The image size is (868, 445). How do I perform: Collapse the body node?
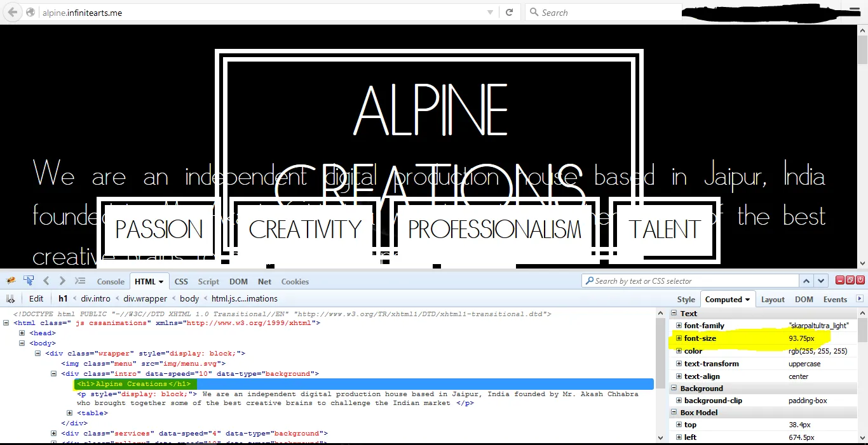(x=22, y=343)
